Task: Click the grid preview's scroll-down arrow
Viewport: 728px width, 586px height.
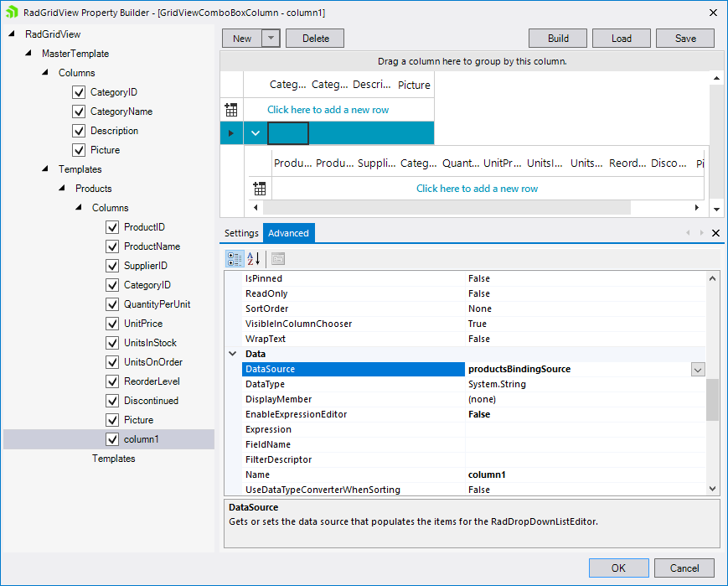Action: pyautogui.click(x=716, y=210)
